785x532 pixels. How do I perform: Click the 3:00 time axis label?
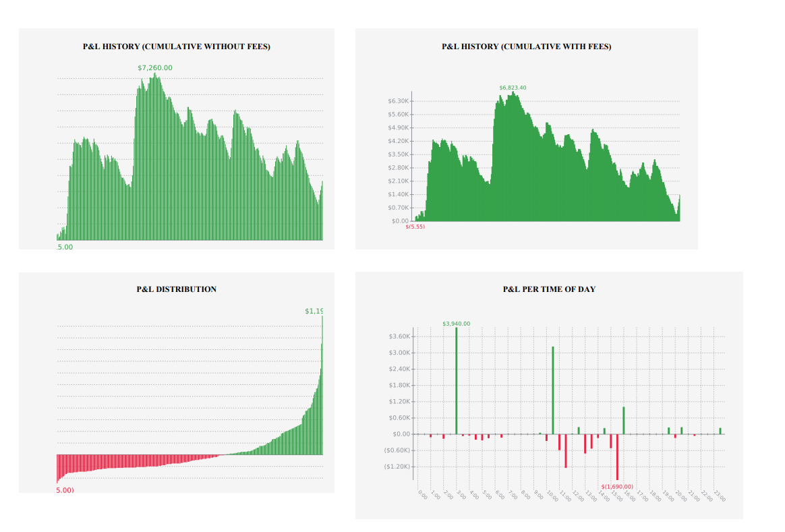click(461, 495)
